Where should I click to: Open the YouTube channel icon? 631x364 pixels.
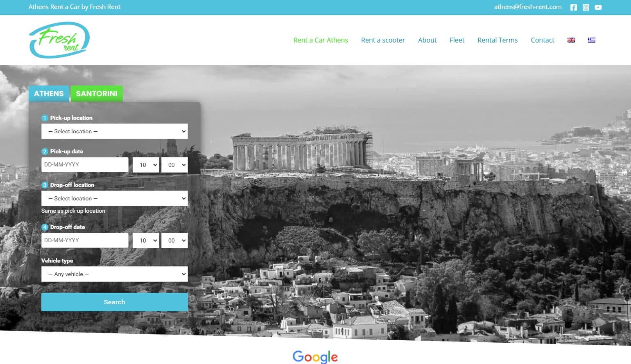pyautogui.click(x=598, y=7)
